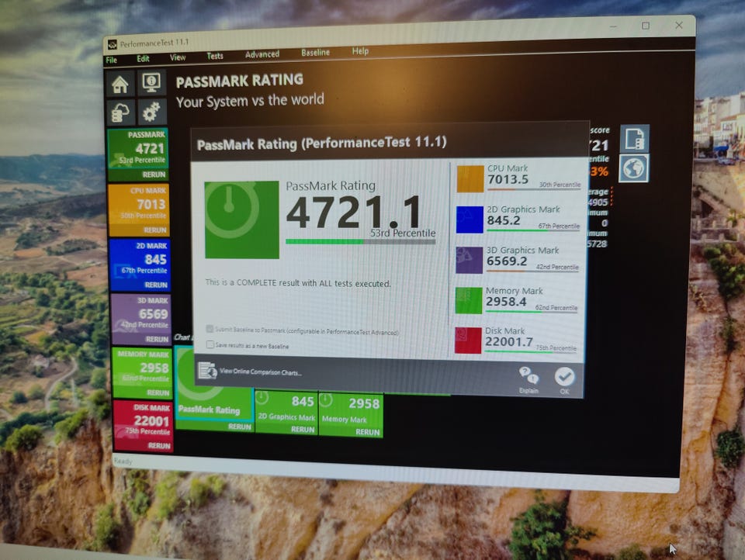Click the Memory Mark 2958.4 value
The width and height of the screenshot is (745, 560).
[506, 302]
